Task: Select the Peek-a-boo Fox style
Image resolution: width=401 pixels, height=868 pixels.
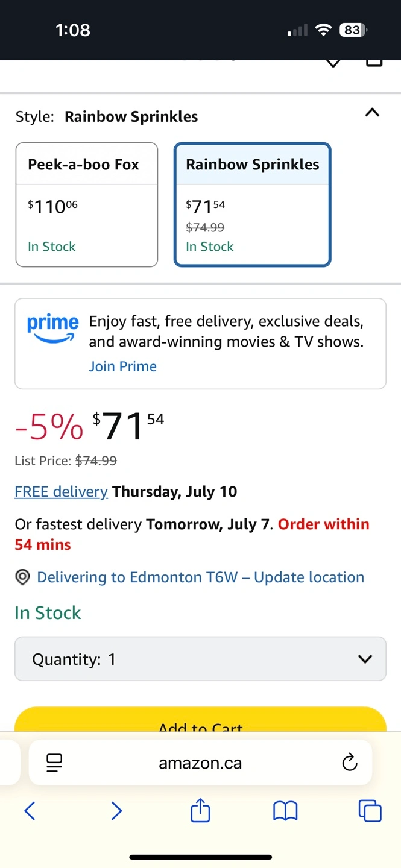Action: pyautogui.click(x=87, y=204)
